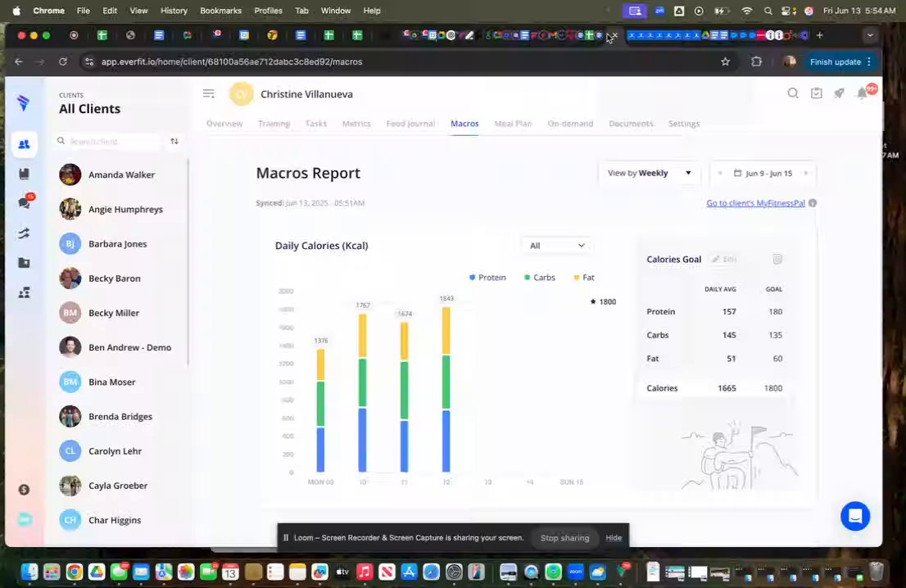Screen dimensions: 906x588
Task: Open Go to client's MyFitnessPal link
Action: [x=755, y=203]
